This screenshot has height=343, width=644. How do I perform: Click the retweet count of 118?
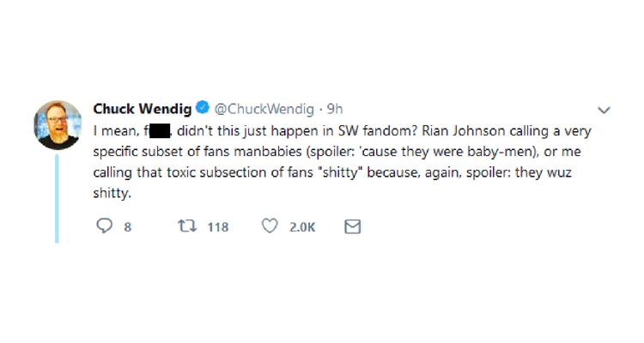(x=218, y=227)
